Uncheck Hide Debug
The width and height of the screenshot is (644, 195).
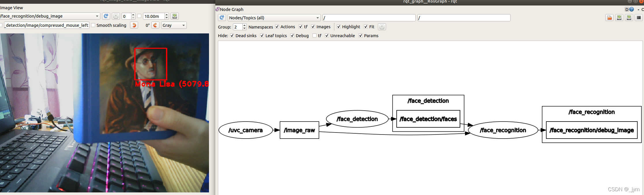[292, 36]
